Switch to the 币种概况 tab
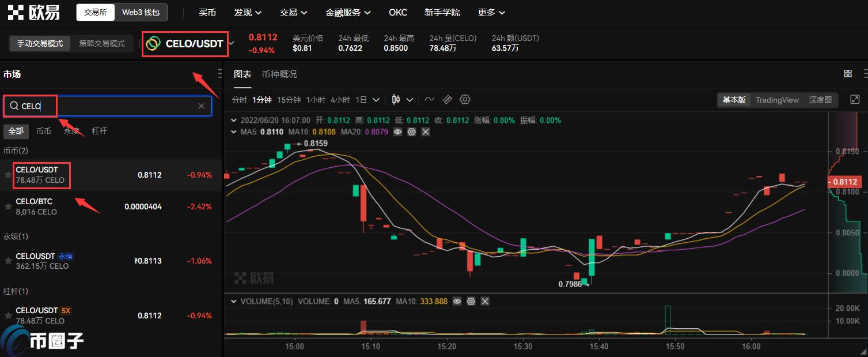 pyautogui.click(x=279, y=74)
